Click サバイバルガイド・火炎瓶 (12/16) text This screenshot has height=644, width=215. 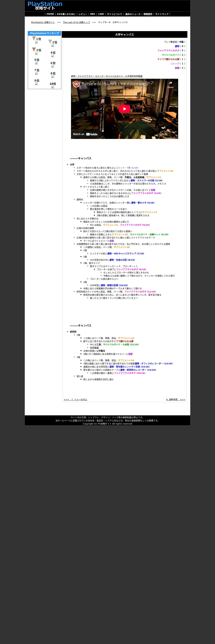pyautogui.click(x=121, y=345)
